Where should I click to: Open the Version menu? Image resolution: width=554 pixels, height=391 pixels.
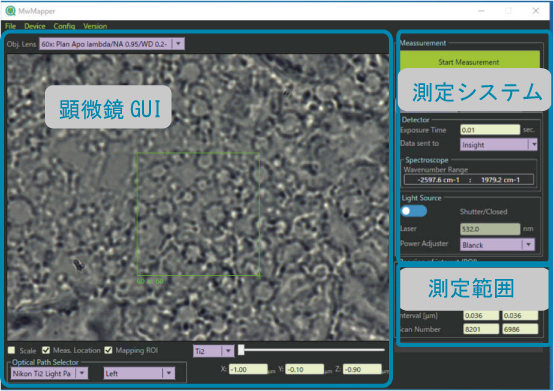click(x=95, y=26)
